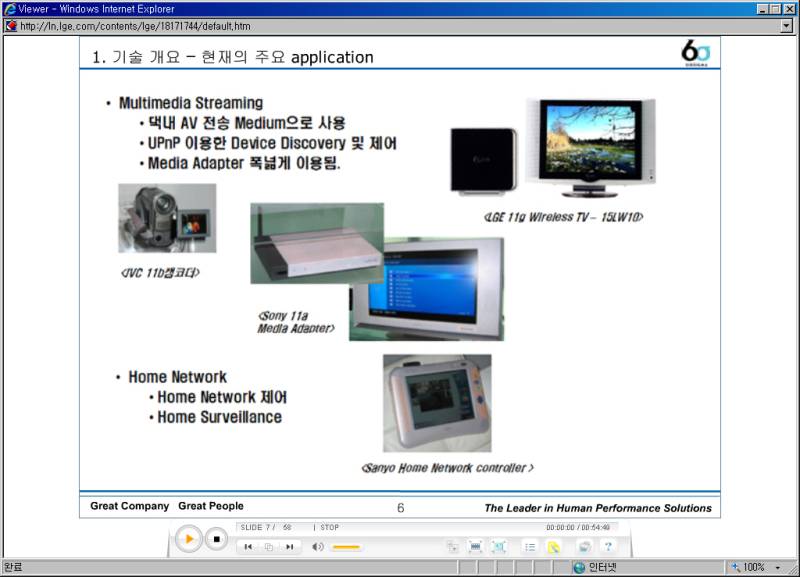Screen dimensions: 800x577
Task: Open the zoom level 100% dropdown arrow
Action: tap(778, 567)
